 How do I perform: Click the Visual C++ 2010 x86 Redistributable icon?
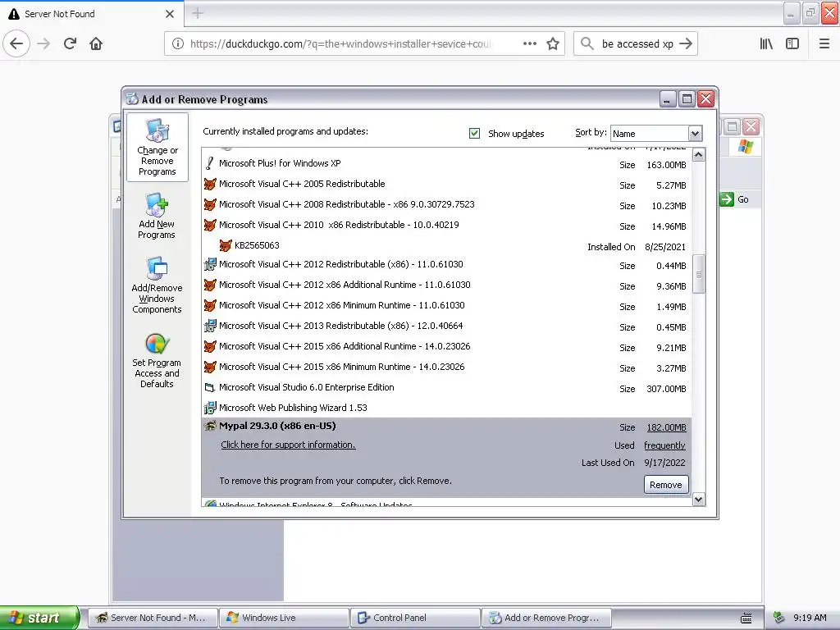pyautogui.click(x=210, y=225)
